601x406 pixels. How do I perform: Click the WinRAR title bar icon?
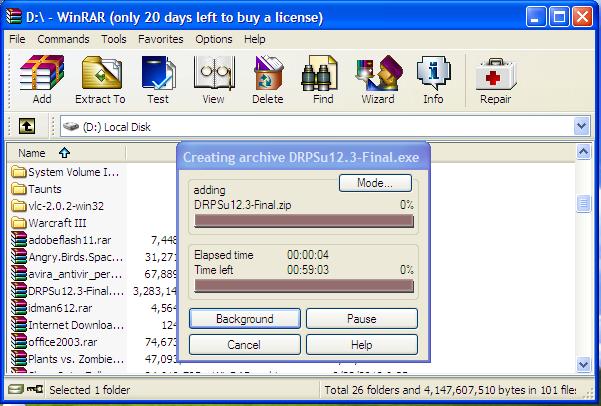(x=14, y=17)
